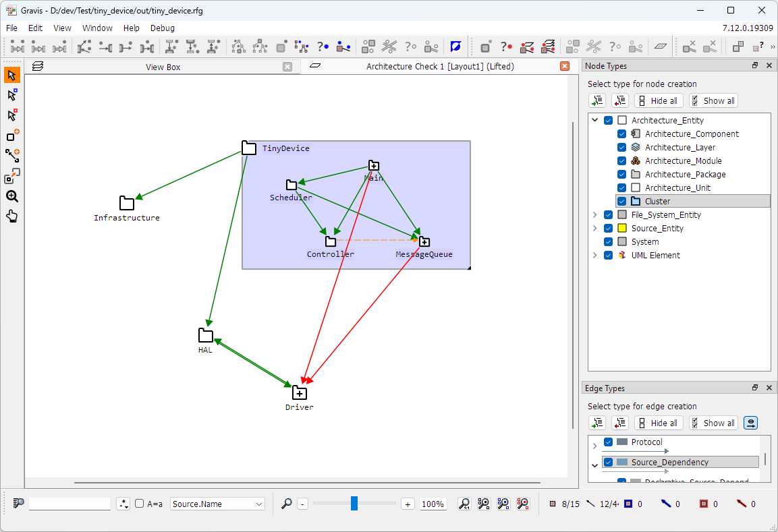Show hidden toolbar items via overflow chevron

[773, 47]
